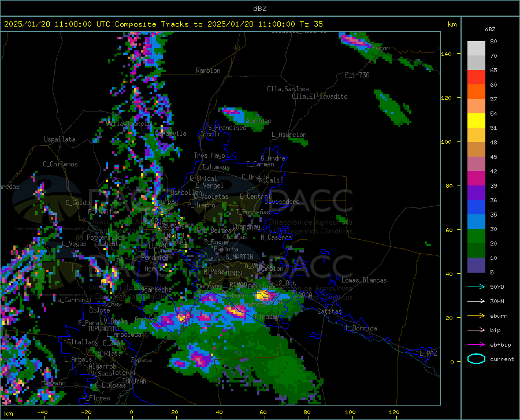Click the 'Tulumaya' place label

[216, 167]
